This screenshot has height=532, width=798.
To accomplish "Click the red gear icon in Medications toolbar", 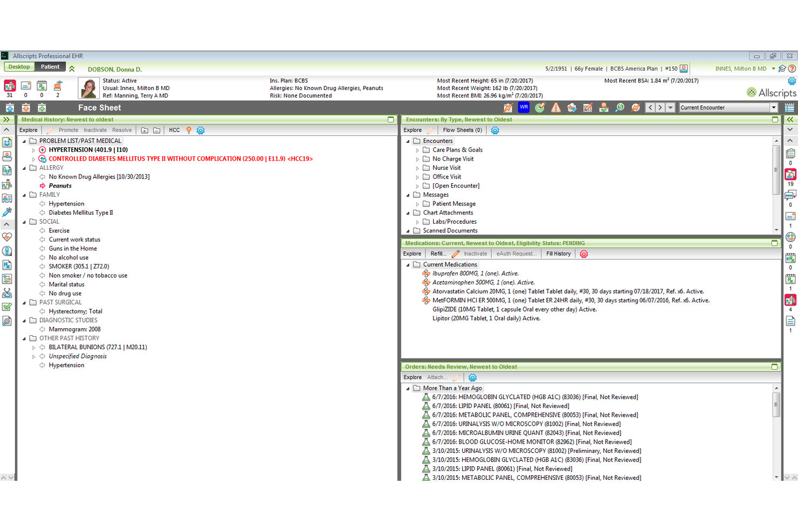I will 584,254.
